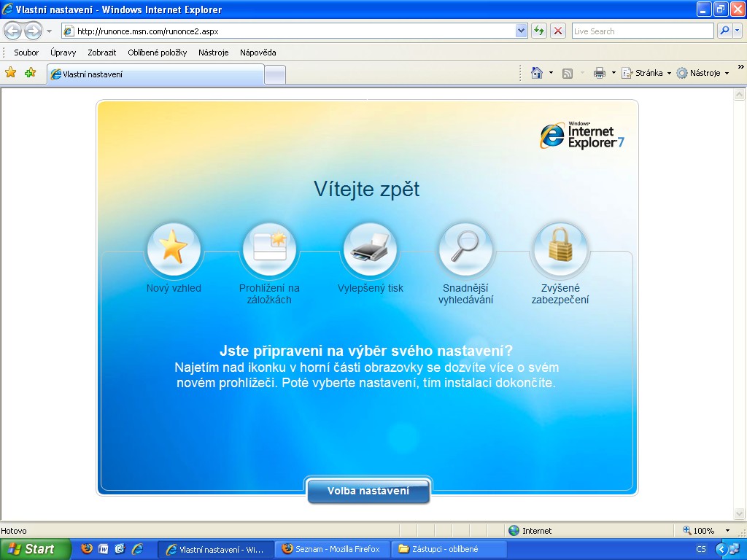
Task: Open the Nápověda menu
Action: click(258, 52)
